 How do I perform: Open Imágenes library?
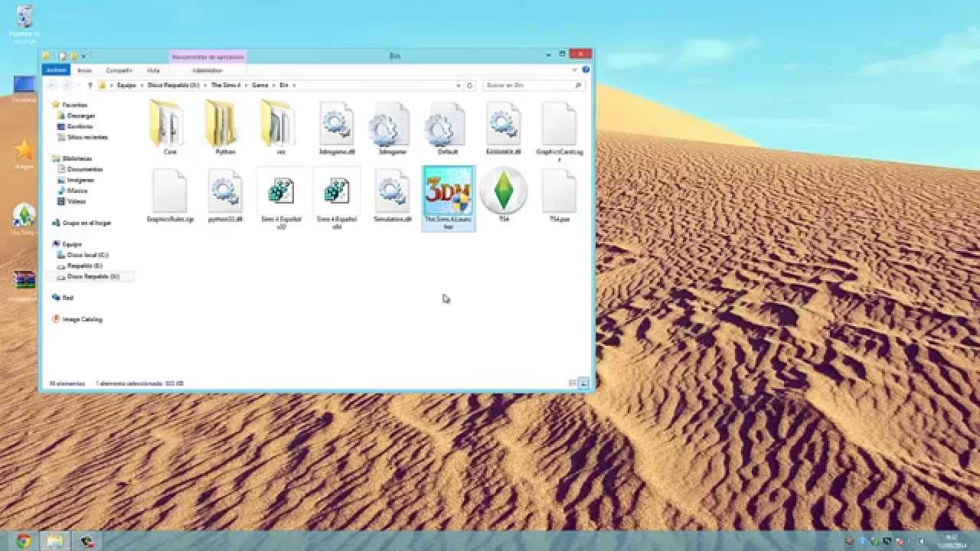tap(76, 180)
